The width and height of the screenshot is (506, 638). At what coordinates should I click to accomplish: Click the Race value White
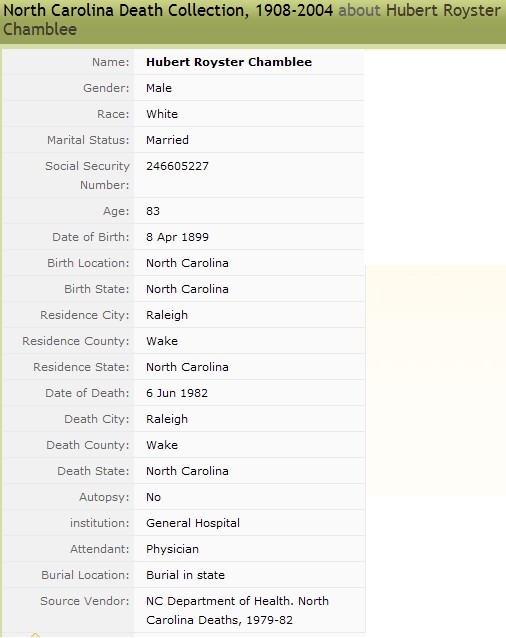(x=162, y=114)
